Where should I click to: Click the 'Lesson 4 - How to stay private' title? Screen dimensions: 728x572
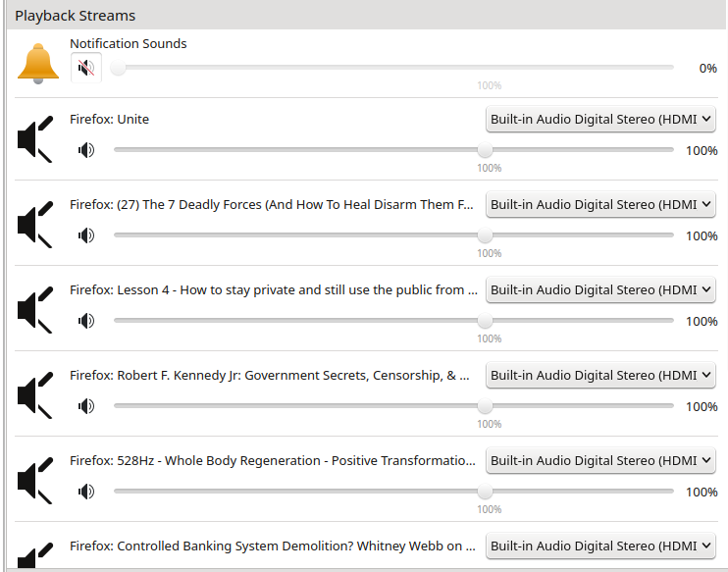pos(274,290)
